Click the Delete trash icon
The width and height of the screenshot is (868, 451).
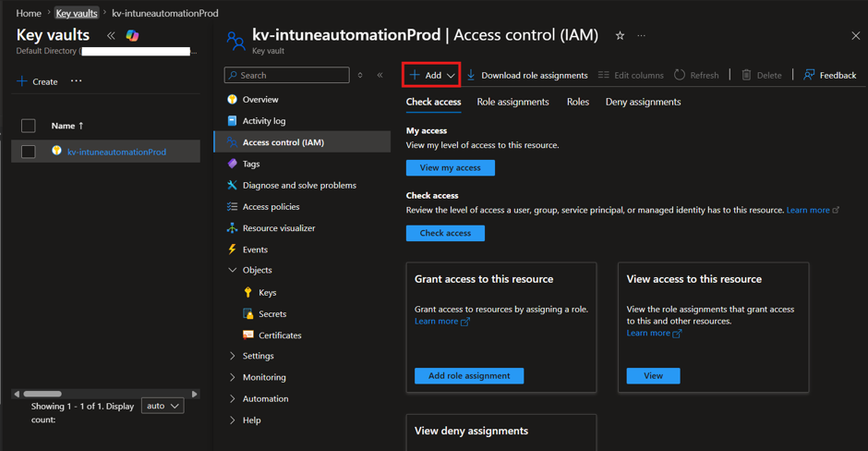click(746, 75)
